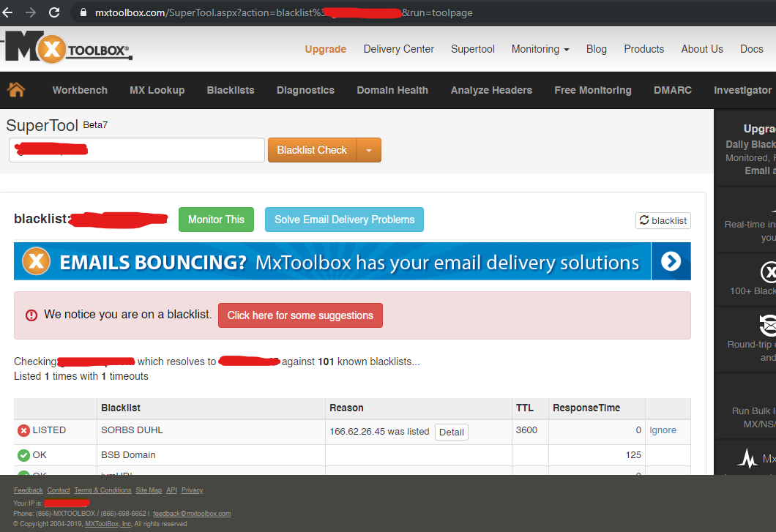776x532 pixels.
Task: Switch to DMARC tab
Action: click(673, 90)
